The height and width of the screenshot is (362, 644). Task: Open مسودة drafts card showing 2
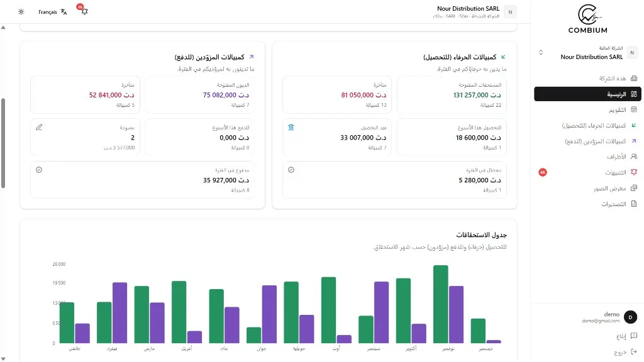[x=85, y=137]
